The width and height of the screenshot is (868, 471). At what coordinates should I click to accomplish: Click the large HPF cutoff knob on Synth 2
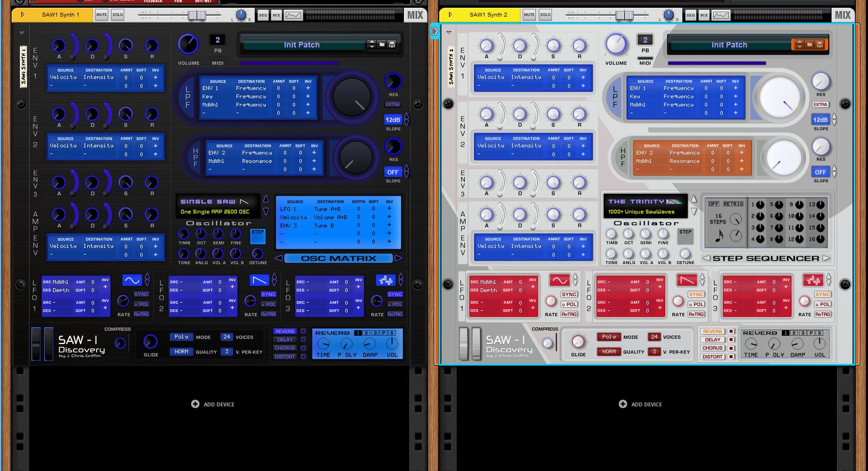pos(783,157)
